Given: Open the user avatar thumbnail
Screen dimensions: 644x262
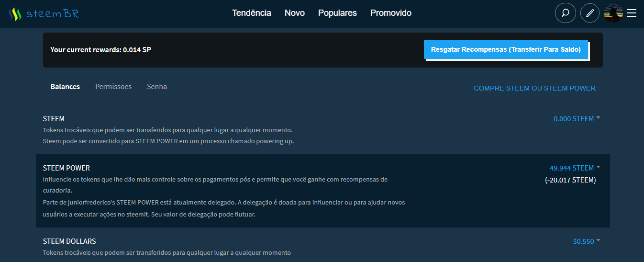Looking at the screenshot, I should click(613, 13).
